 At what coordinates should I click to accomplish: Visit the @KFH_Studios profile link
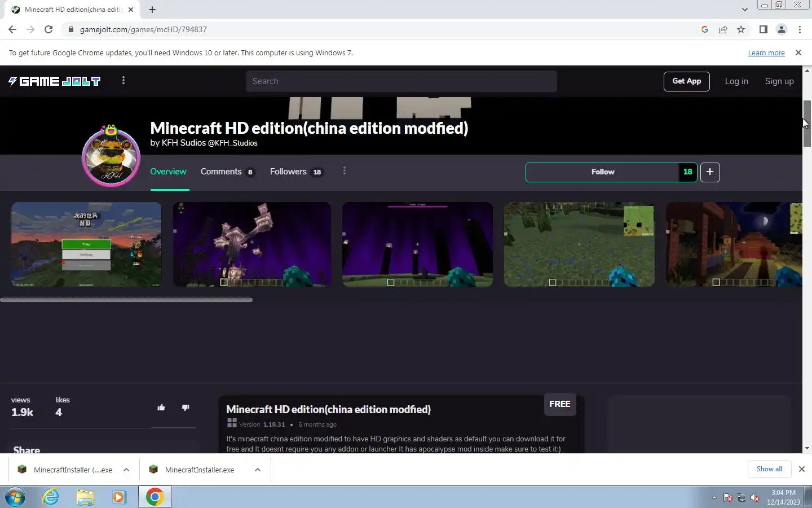[x=232, y=143]
